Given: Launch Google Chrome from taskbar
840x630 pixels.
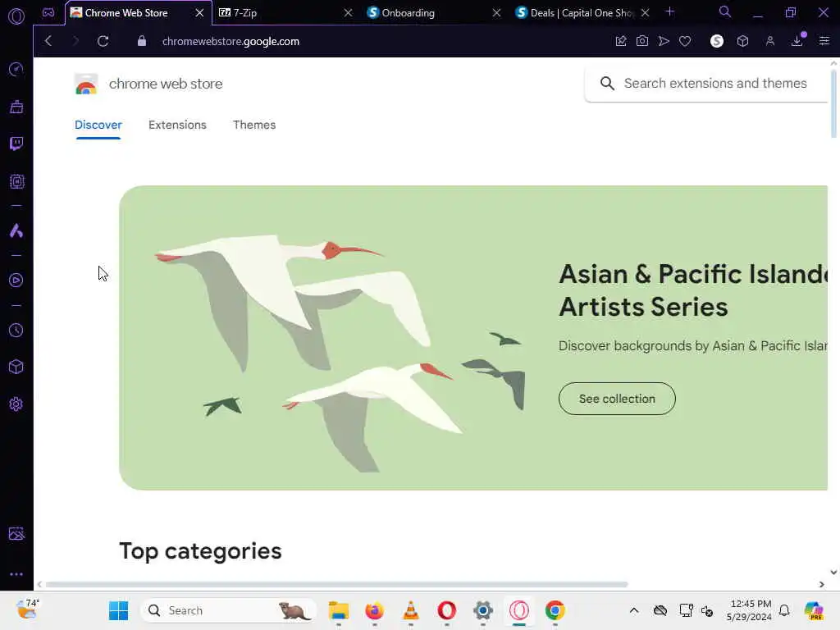Looking at the screenshot, I should click(x=555, y=610).
